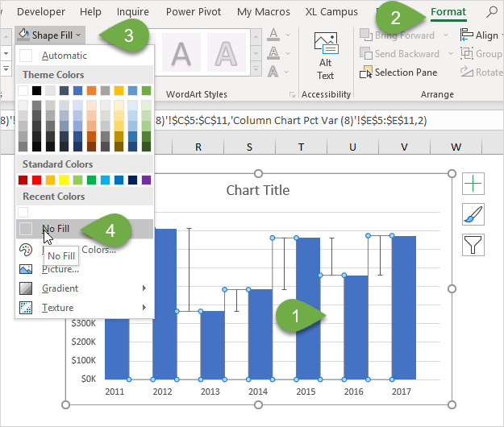Click the 2012 column bar
The image size is (504, 427).
pos(165,304)
